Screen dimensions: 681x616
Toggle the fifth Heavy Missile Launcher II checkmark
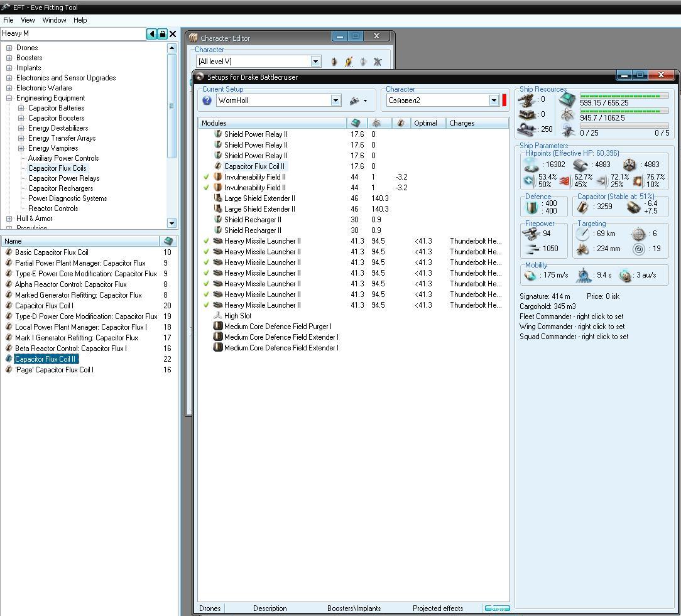[206, 284]
